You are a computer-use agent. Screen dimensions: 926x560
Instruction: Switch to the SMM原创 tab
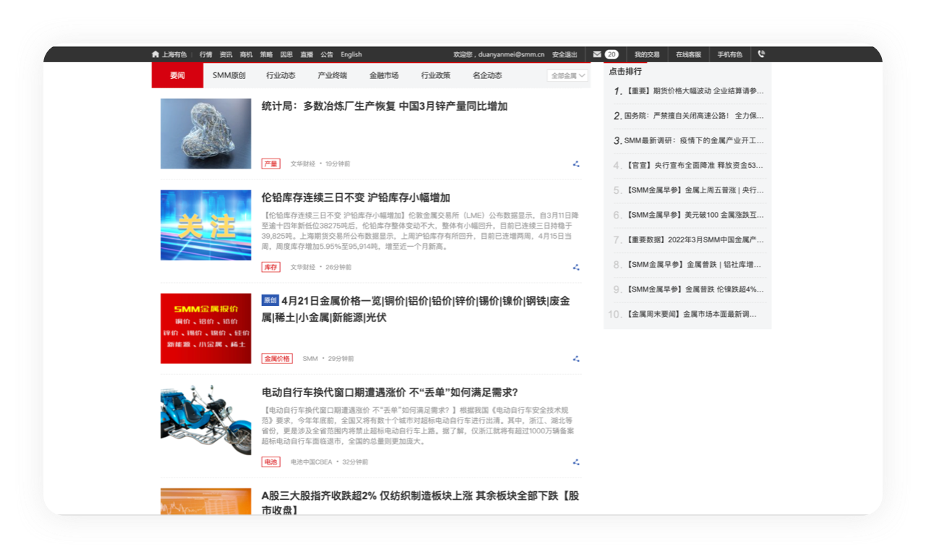tap(229, 75)
